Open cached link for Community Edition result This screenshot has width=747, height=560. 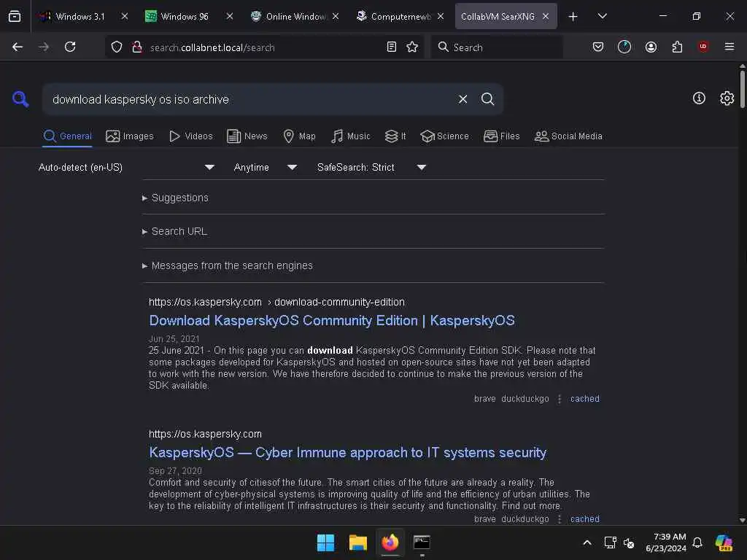(x=584, y=399)
